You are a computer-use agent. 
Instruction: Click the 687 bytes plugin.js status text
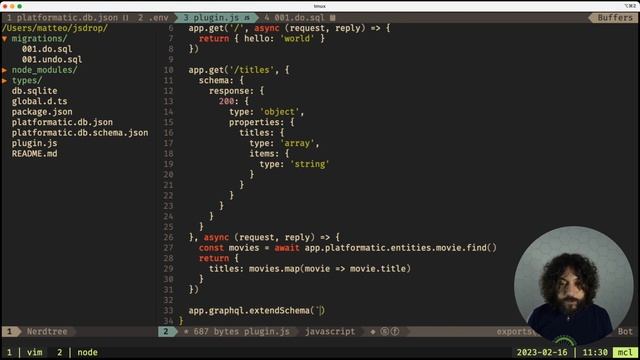coord(242,331)
